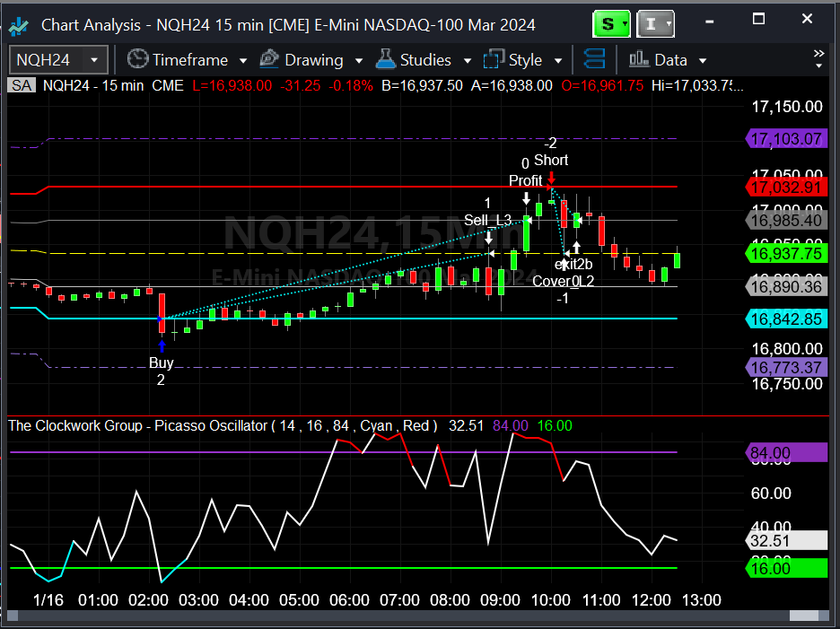
Task: Click the Timeframe clock icon
Action: click(x=137, y=59)
